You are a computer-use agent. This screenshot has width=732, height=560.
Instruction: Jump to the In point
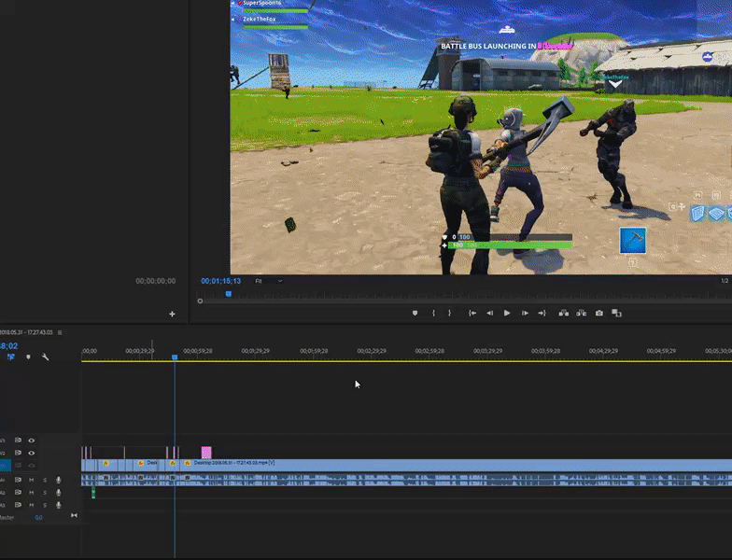472,314
